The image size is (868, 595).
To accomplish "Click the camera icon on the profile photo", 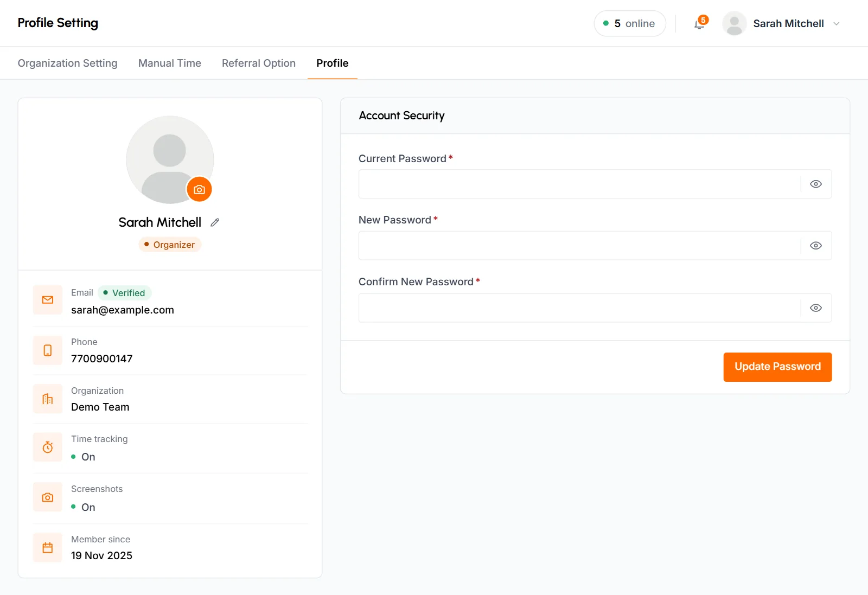I will pyautogui.click(x=199, y=189).
